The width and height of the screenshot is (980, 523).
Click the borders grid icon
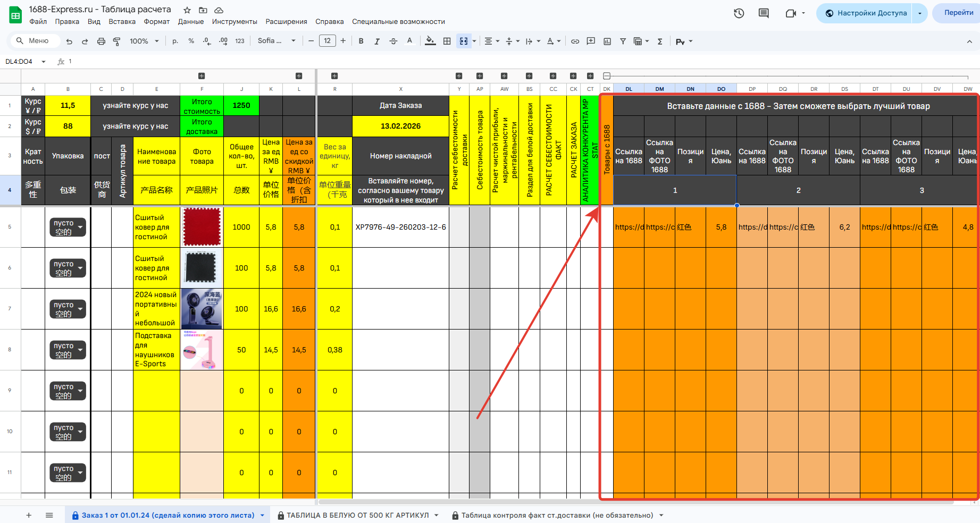coord(447,41)
